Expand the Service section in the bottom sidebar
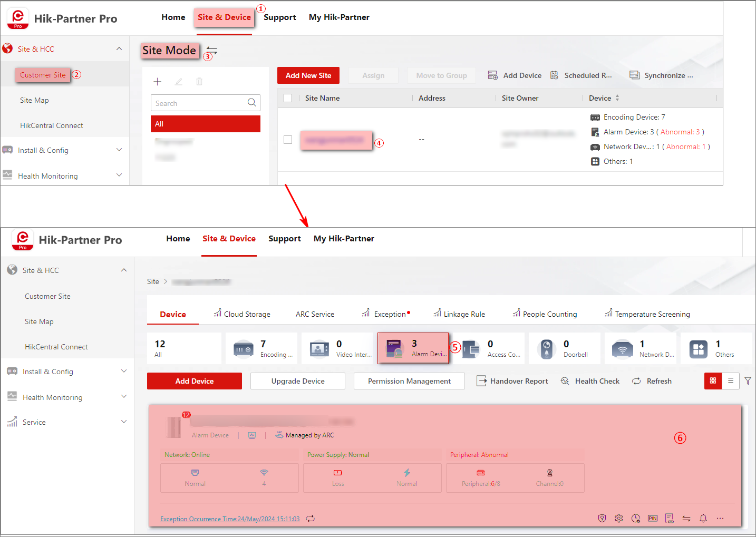The height and width of the screenshot is (537, 756). (124, 422)
